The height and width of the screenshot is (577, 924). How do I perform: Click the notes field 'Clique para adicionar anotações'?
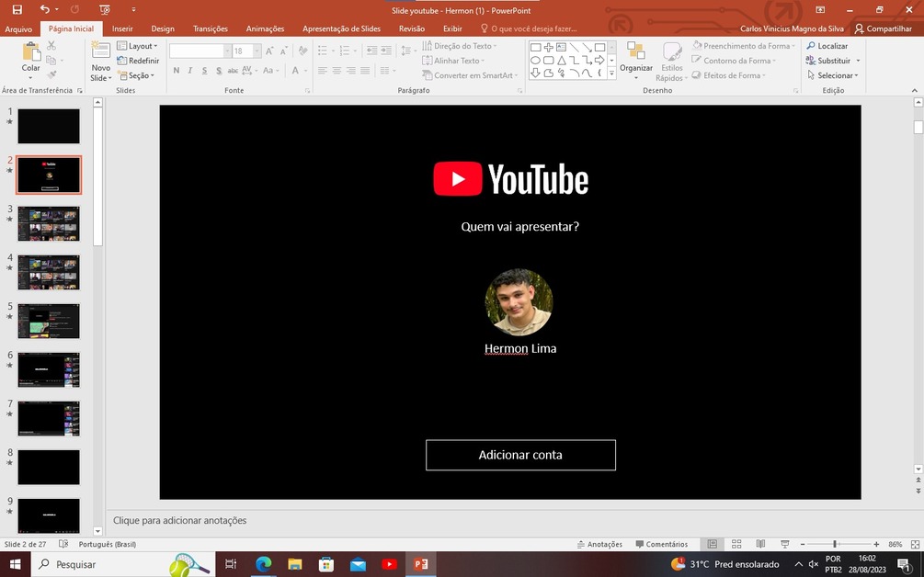179,520
